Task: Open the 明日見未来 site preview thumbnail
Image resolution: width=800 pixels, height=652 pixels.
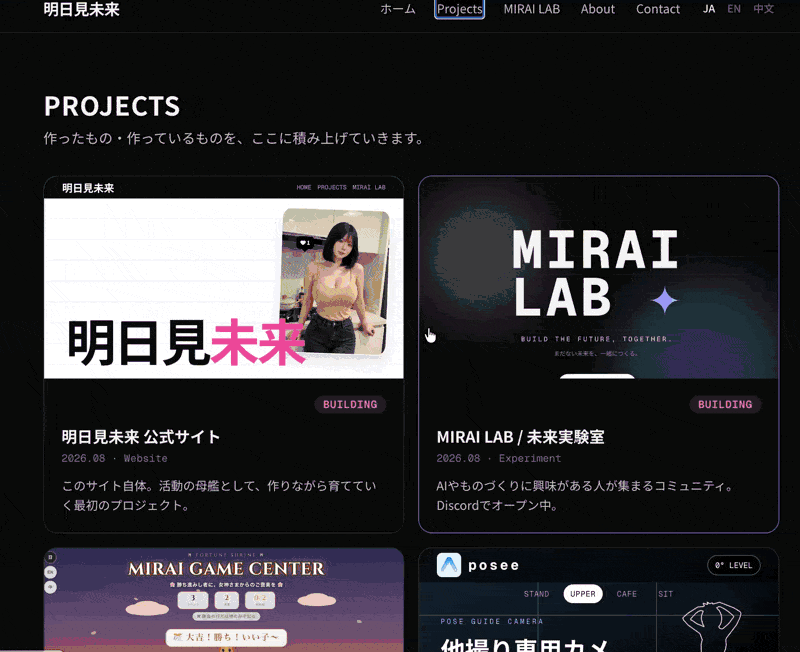Action: 223,278
